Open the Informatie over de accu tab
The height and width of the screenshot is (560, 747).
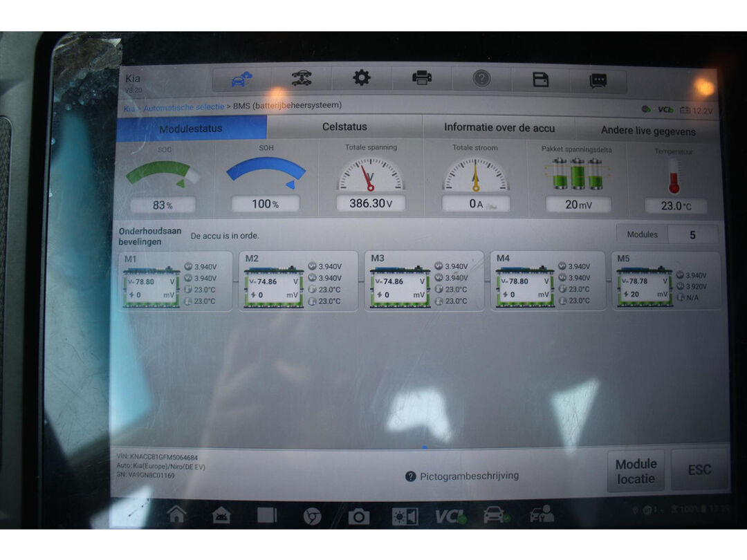coord(499,128)
